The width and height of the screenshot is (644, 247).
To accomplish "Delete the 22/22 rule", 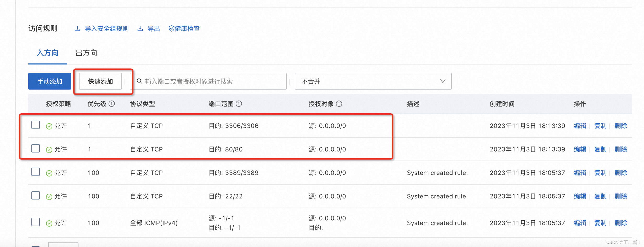I will tap(621, 196).
